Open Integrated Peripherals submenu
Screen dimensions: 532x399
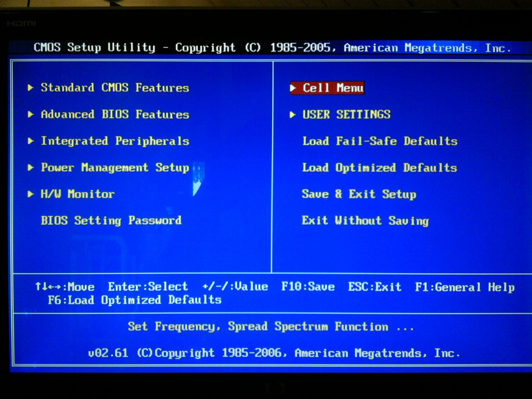(115, 141)
